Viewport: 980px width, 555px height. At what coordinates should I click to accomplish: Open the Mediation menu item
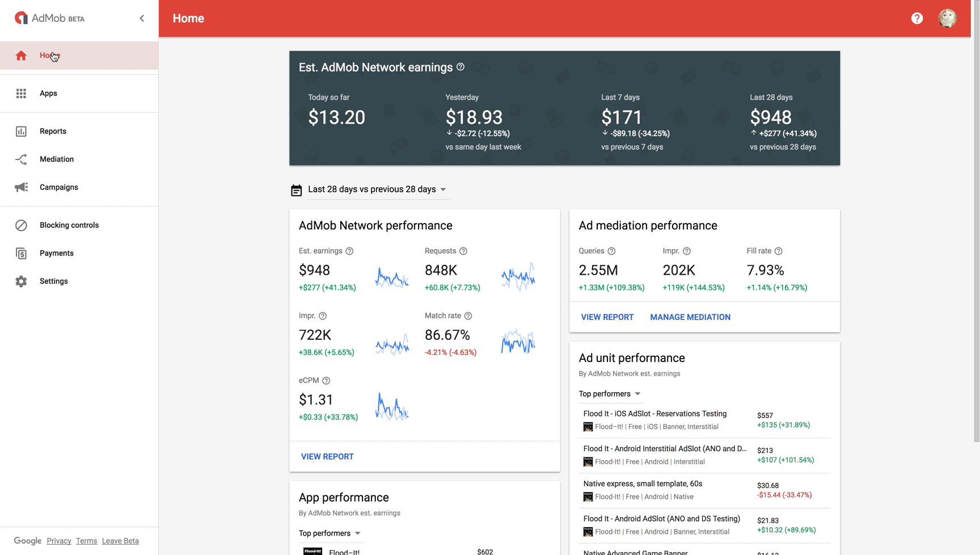coord(57,159)
